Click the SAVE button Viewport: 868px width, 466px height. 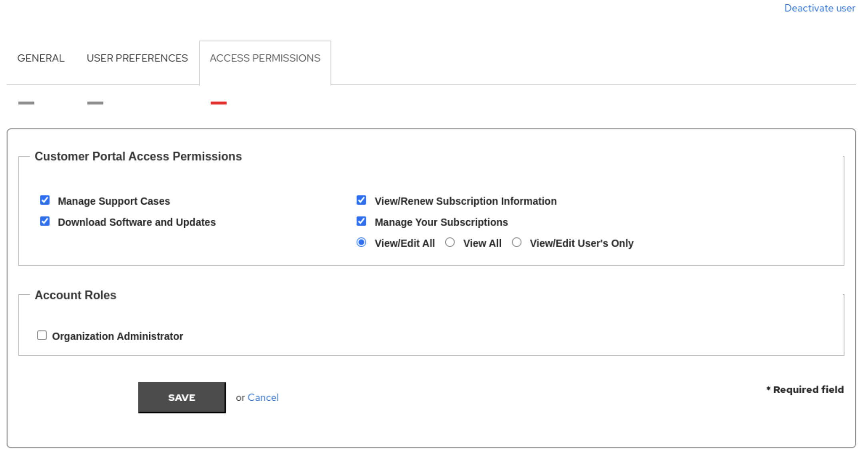click(182, 397)
